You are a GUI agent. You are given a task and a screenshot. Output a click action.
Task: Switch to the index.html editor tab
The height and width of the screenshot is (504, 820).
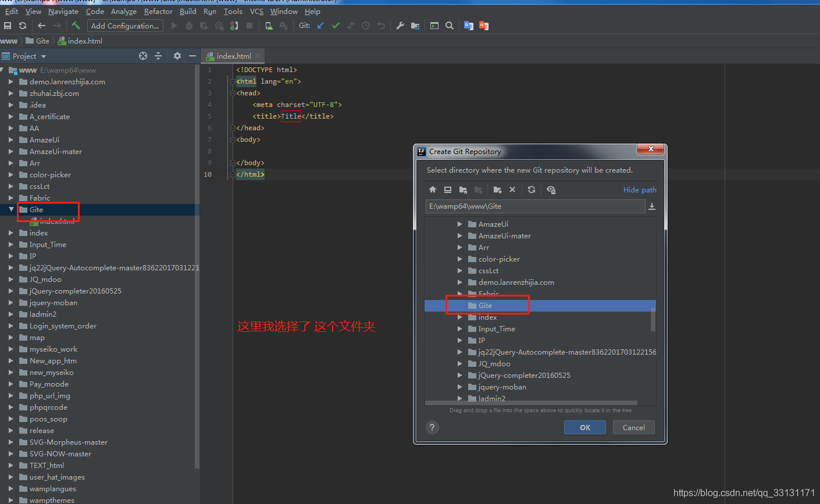click(x=232, y=56)
